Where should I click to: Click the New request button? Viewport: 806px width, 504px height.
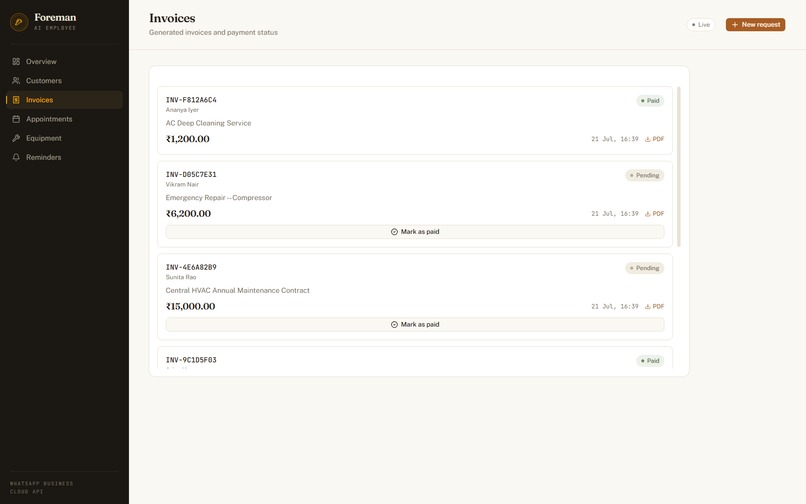click(x=755, y=25)
